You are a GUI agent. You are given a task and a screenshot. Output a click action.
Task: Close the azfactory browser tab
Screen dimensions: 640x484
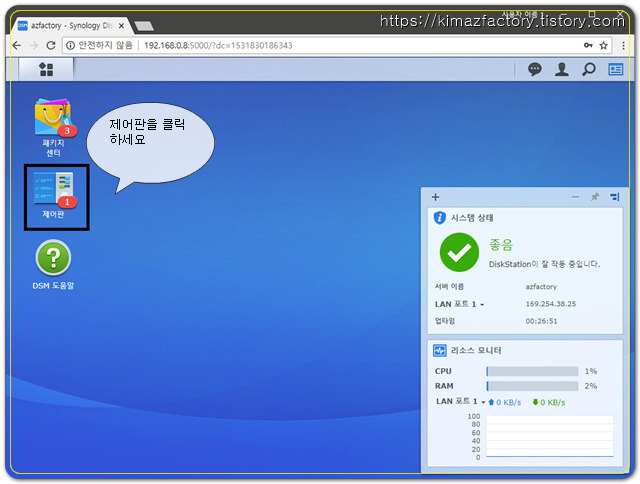(x=121, y=26)
